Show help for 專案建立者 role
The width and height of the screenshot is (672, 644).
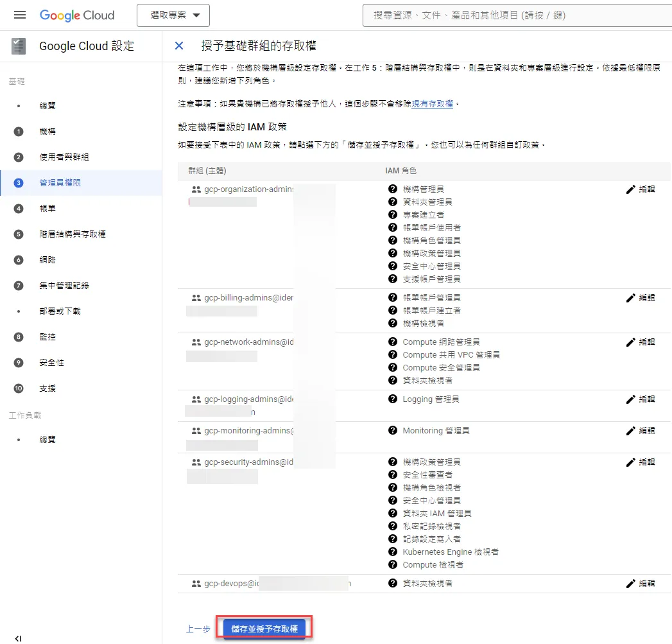click(393, 214)
